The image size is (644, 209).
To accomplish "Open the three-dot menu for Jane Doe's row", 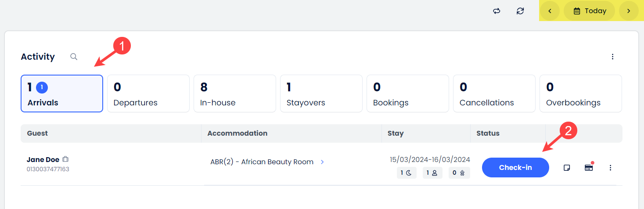I will [610, 168].
